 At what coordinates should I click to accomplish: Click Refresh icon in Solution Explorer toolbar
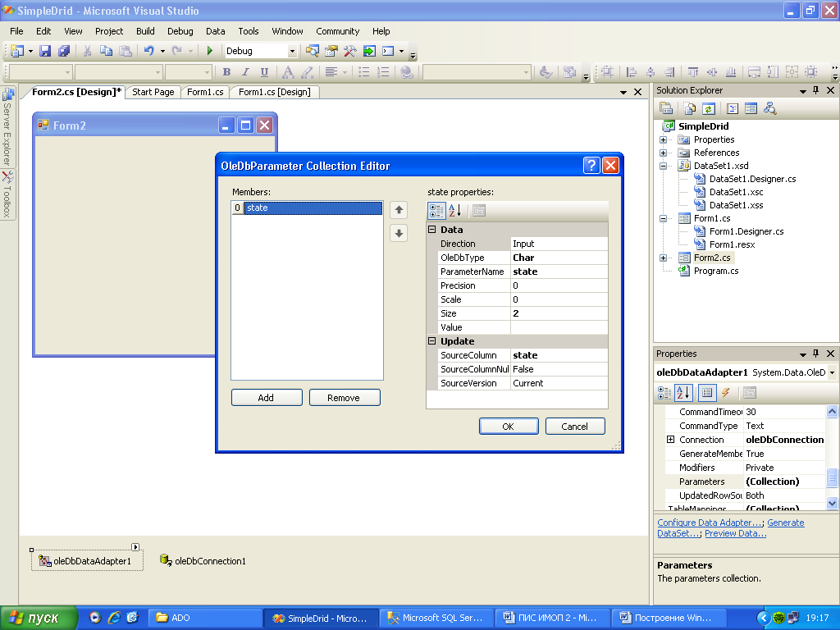click(709, 109)
